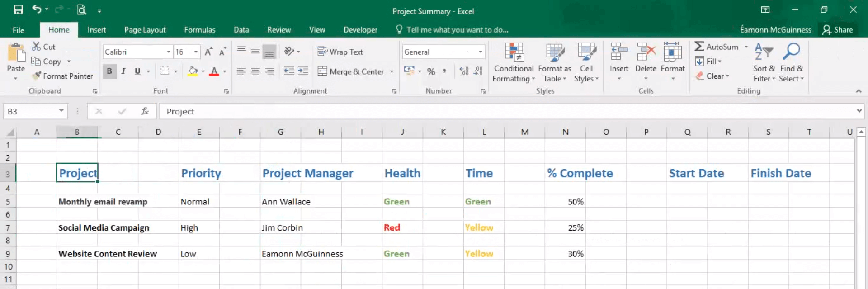Click the Cut scissors icon

[36, 47]
